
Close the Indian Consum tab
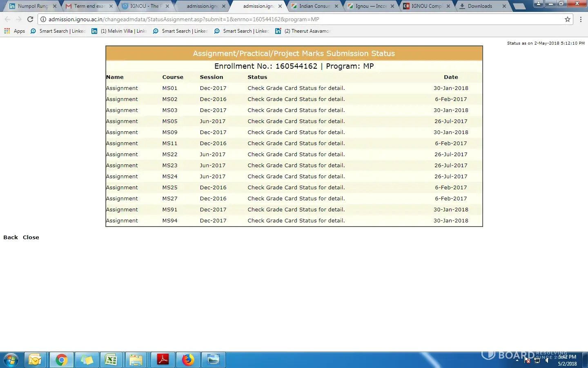(x=336, y=6)
